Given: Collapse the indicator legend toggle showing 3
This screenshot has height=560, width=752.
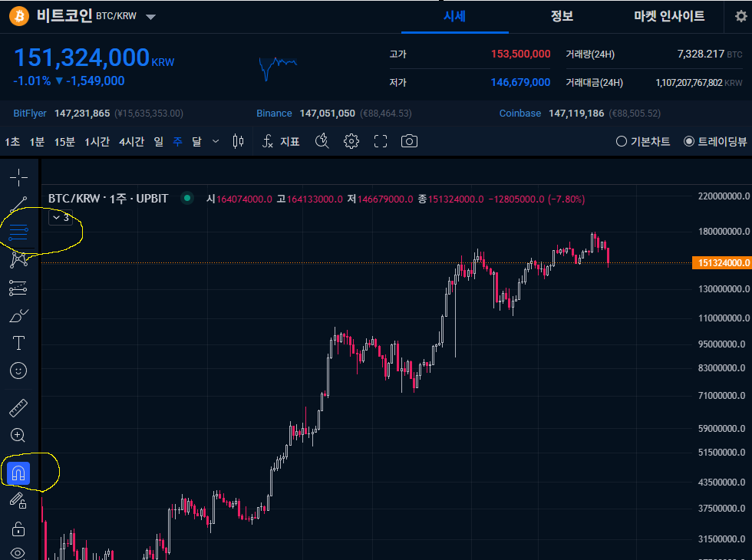Looking at the screenshot, I should point(61,217).
